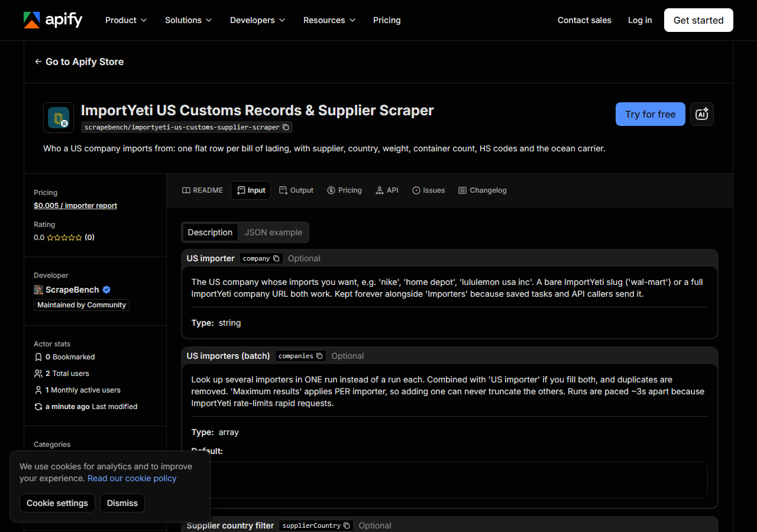Open the Issues tab
Viewport: 757px width, 532px height.
428,190
